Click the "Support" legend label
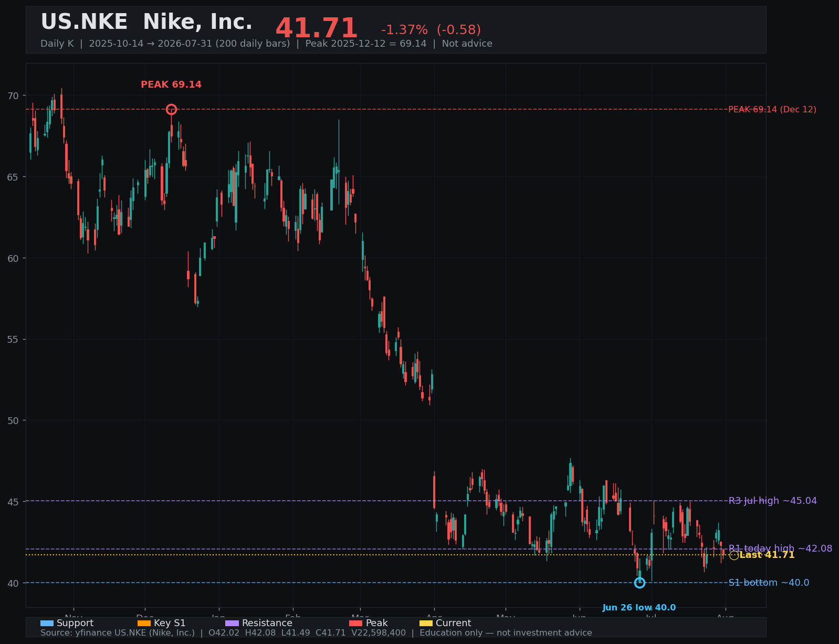This screenshot has width=839, height=644. click(x=75, y=623)
